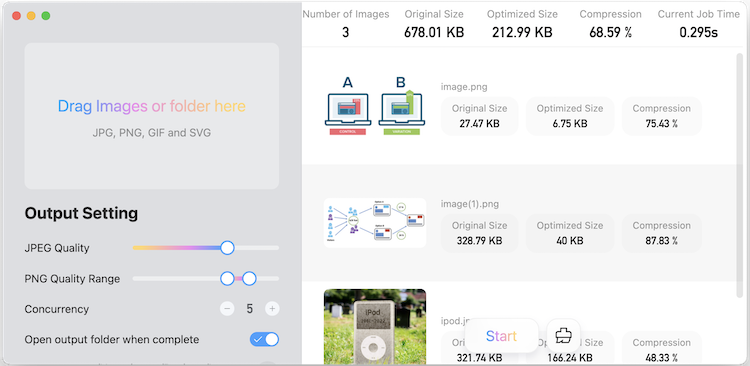The width and height of the screenshot is (750, 366).
Task: Click the red window close button
Action: (16, 16)
